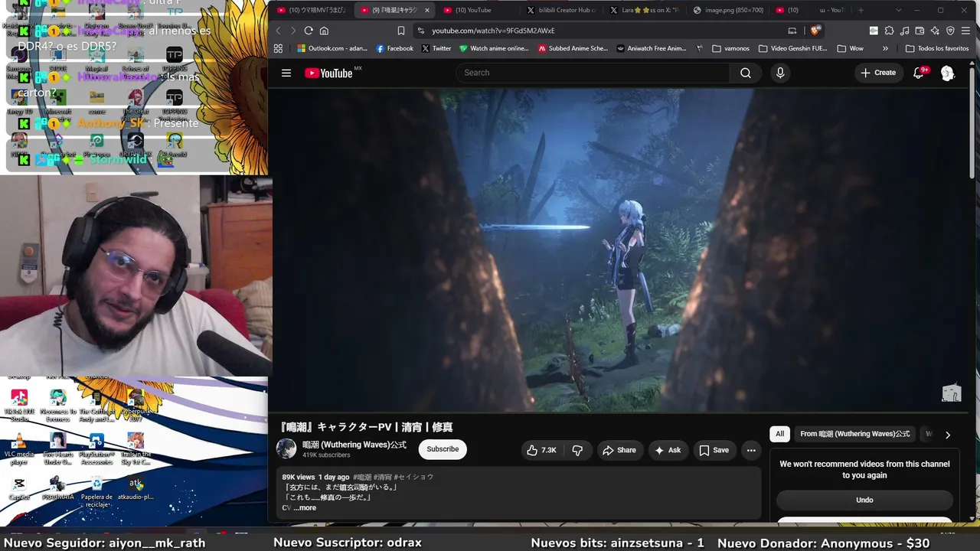980x551 pixels.
Task: Dislike the video with thumbs down
Action: pyautogui.click(x=577, y=450)
